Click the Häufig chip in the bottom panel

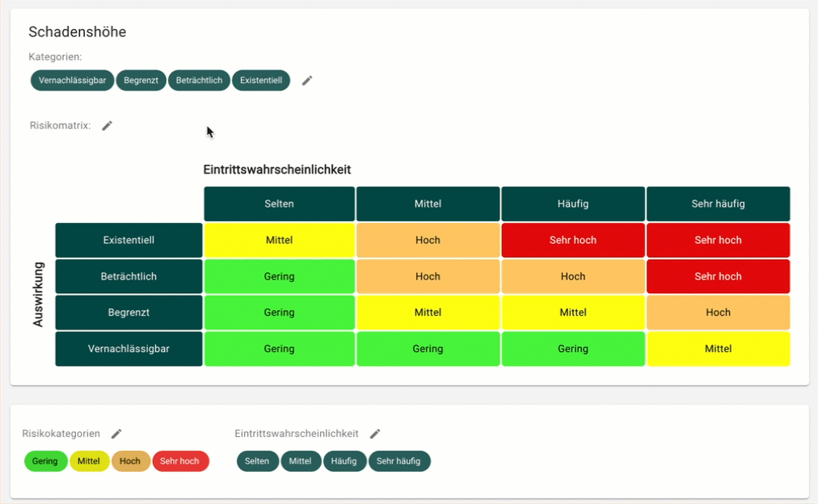pos(344,461)
